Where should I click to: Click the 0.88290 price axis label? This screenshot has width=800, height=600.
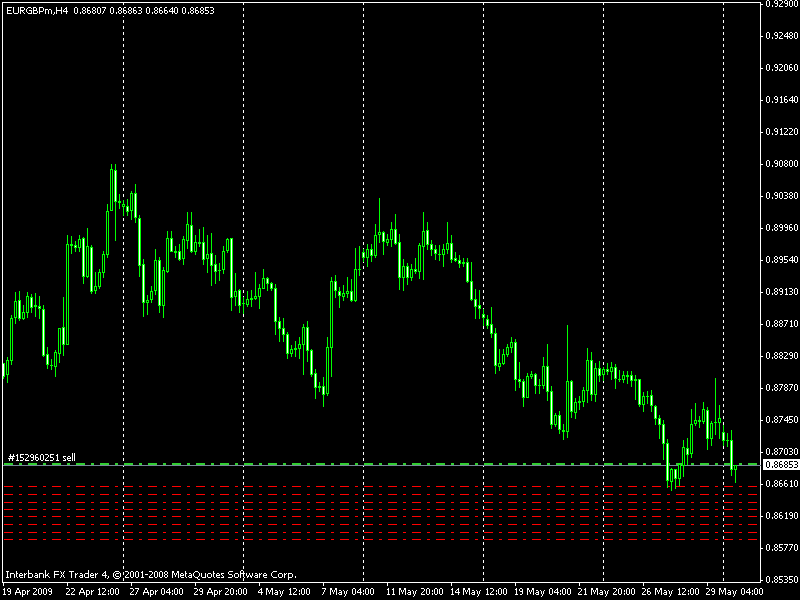click(779, 356)
